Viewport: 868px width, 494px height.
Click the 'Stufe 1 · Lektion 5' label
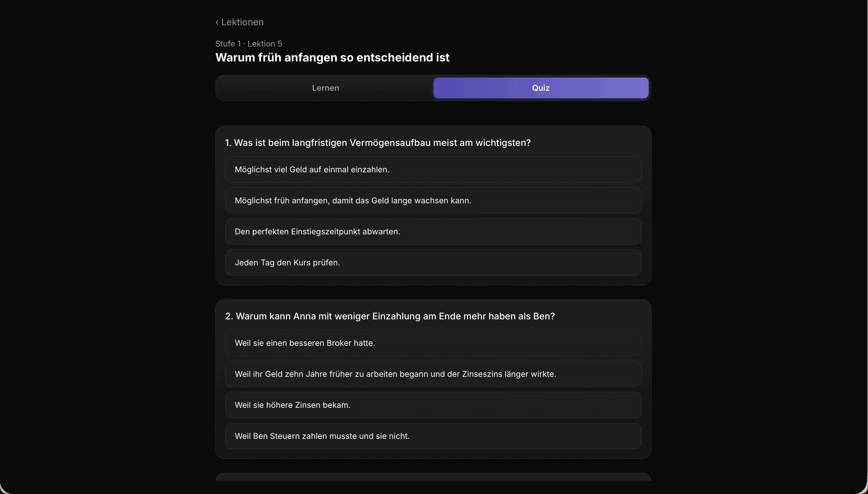(x=249, y=44)
